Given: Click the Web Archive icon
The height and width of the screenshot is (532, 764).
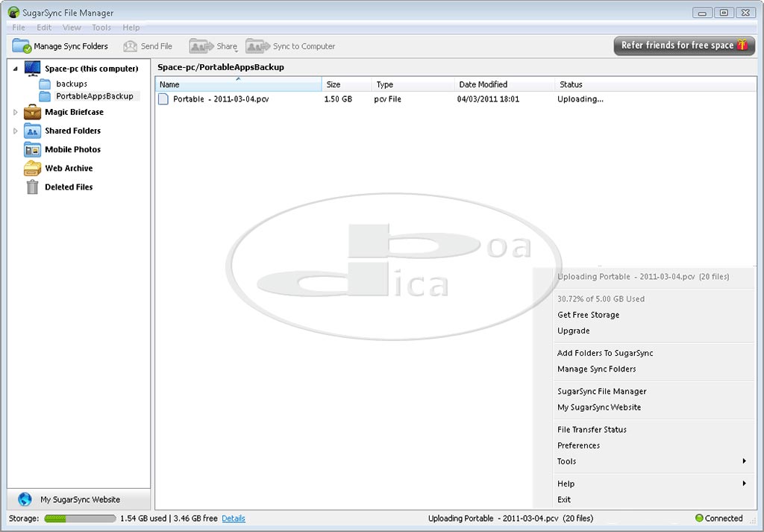Looking at the screenshot, I should (32, 168).
